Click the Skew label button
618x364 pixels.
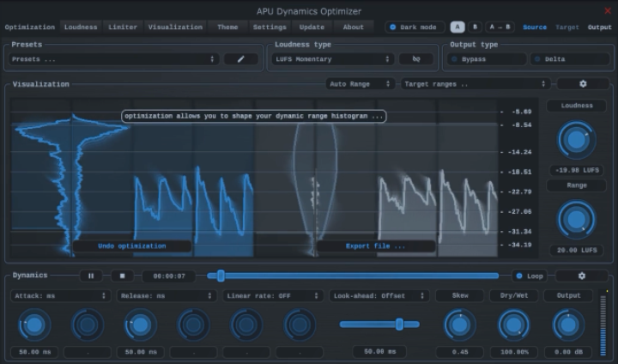coord(460,296)
